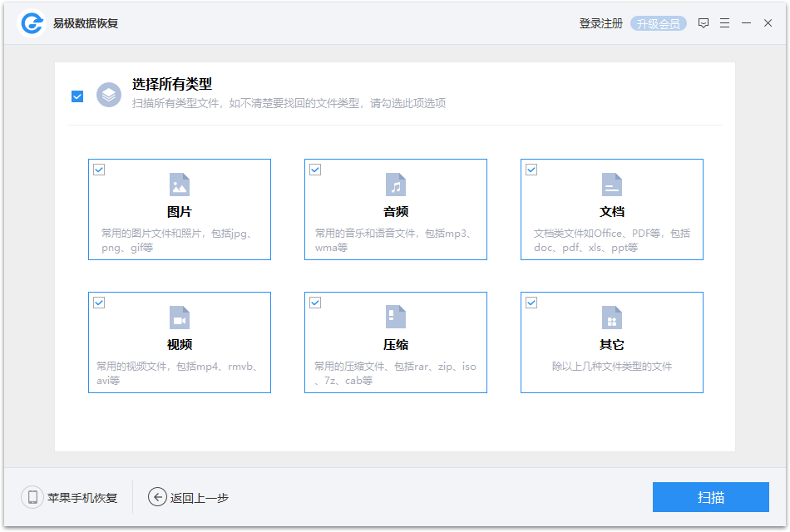Toggle the 选择所有类型 select-all checkbox
Viewport: 790px width, 532px height.
pos(77,96)
